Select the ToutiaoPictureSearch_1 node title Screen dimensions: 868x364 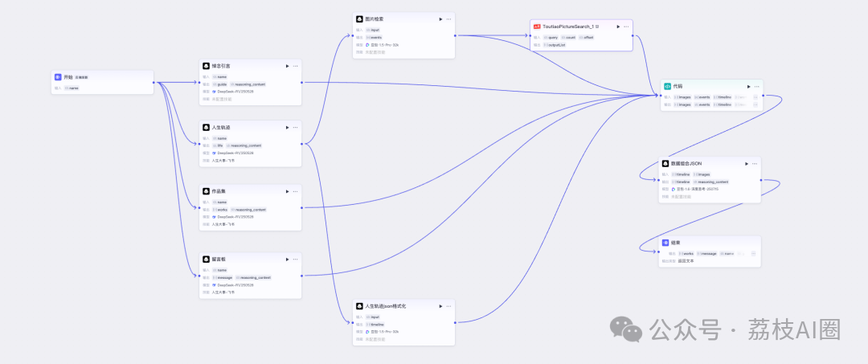pyautogui.click(x=568, y=27)
